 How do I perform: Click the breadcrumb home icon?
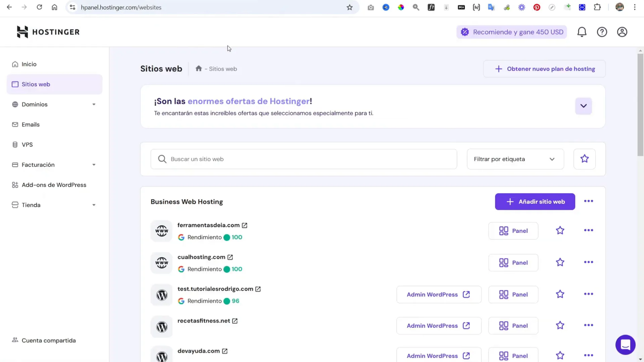[198, 68]
